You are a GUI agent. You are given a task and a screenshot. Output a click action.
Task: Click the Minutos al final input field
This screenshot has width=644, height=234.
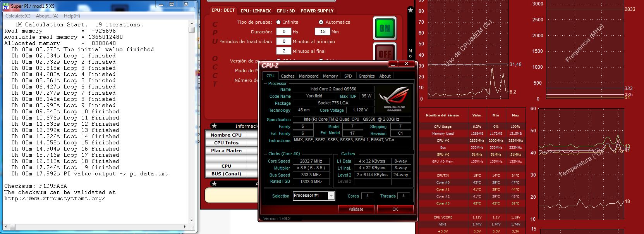click(284, 51)
